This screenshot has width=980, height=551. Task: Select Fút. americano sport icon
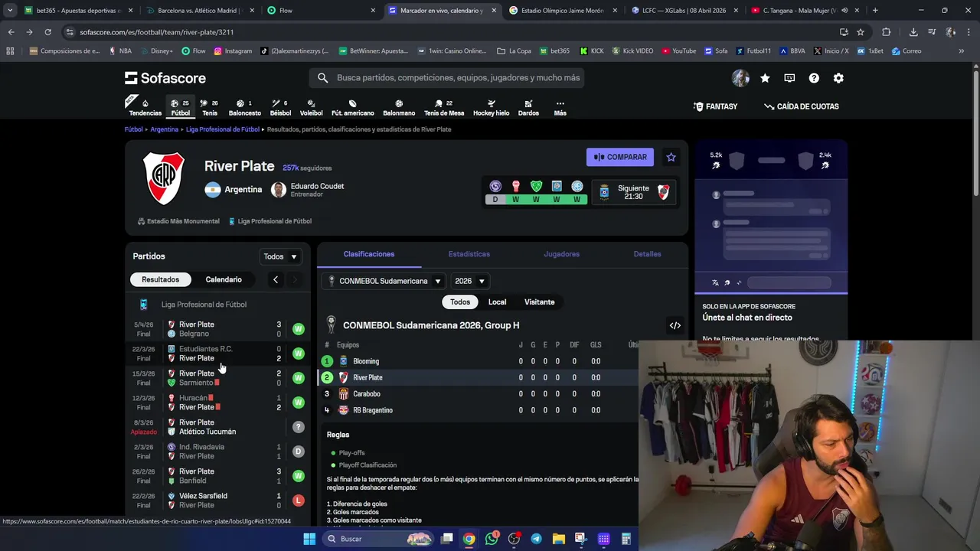point(352,107)
